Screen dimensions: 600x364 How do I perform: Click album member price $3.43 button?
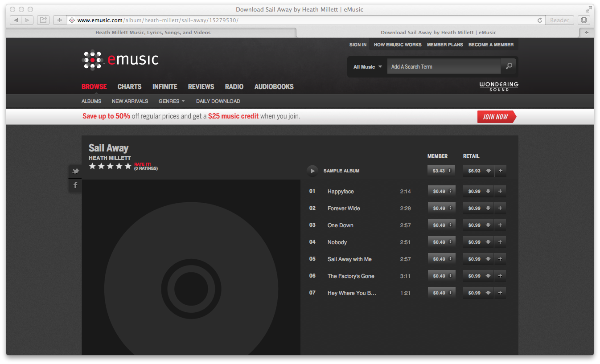pyautogui.click(x=441, y=171)
